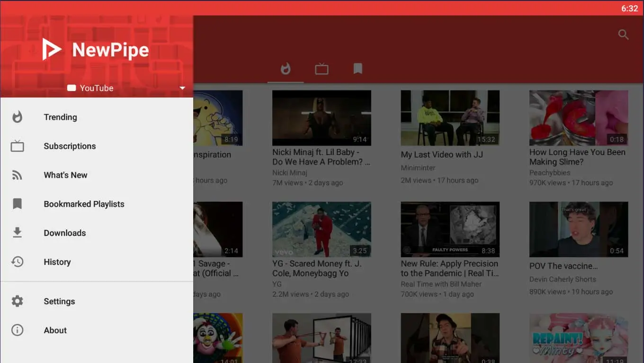This screenshot has width=644, height=363.
Task: Expand the YouTube service dropdown arrow
Action: point(182,88)
